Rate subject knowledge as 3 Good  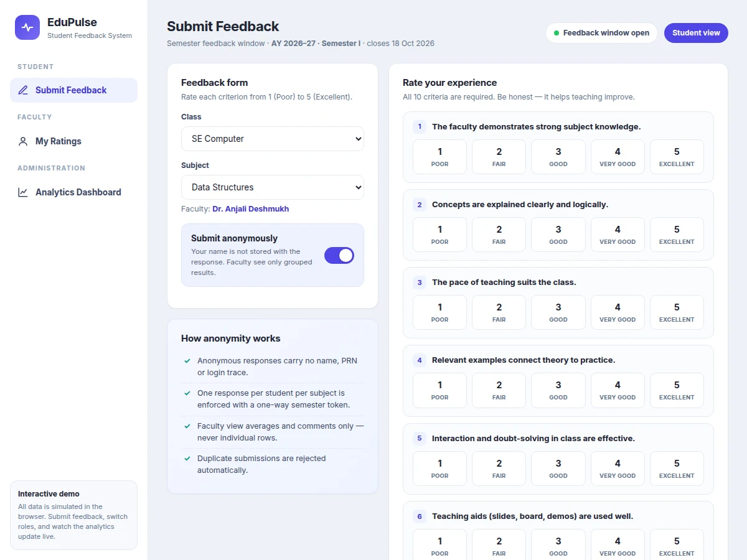coord(558,157)
